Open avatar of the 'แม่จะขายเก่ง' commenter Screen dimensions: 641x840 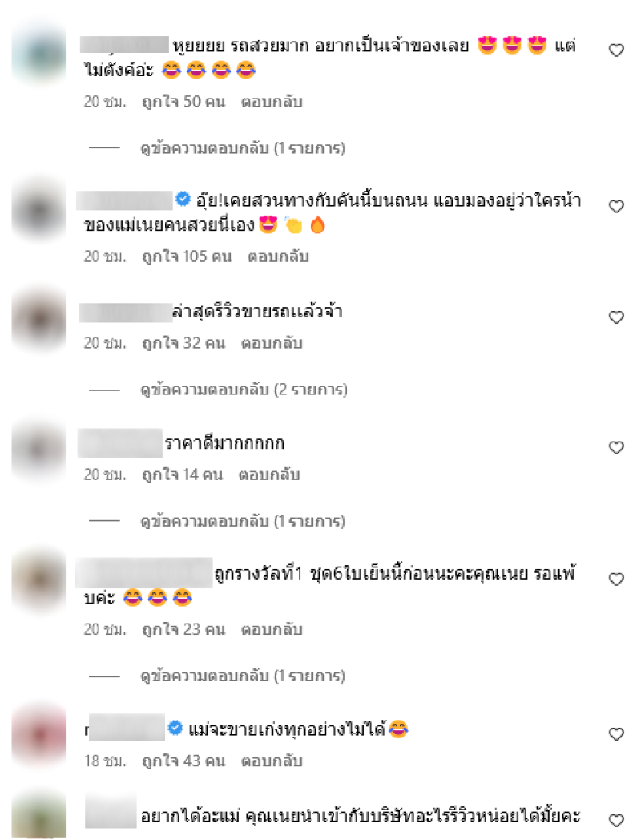point(38,735)
